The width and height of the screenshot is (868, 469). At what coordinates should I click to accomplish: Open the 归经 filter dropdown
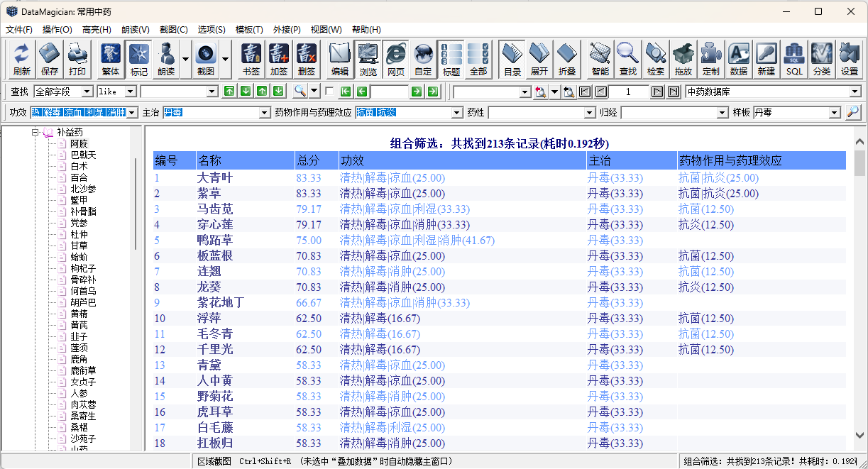click(x=723, y=113)
